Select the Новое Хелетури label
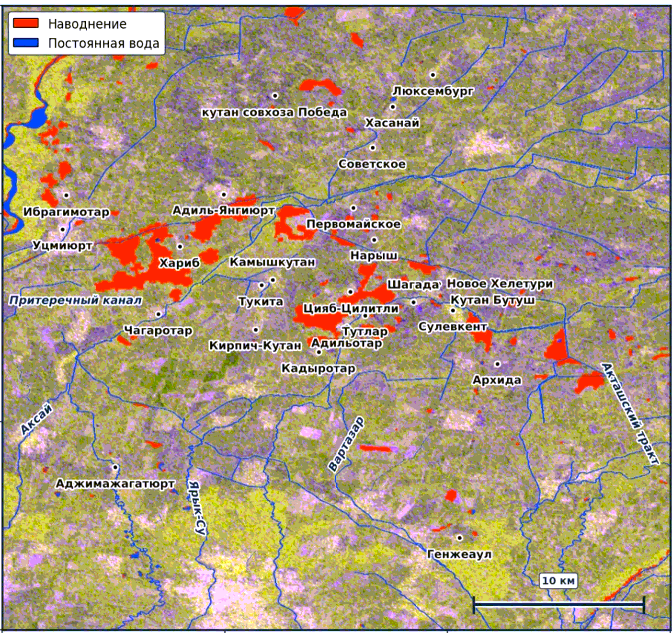 [x=500, y=284]
